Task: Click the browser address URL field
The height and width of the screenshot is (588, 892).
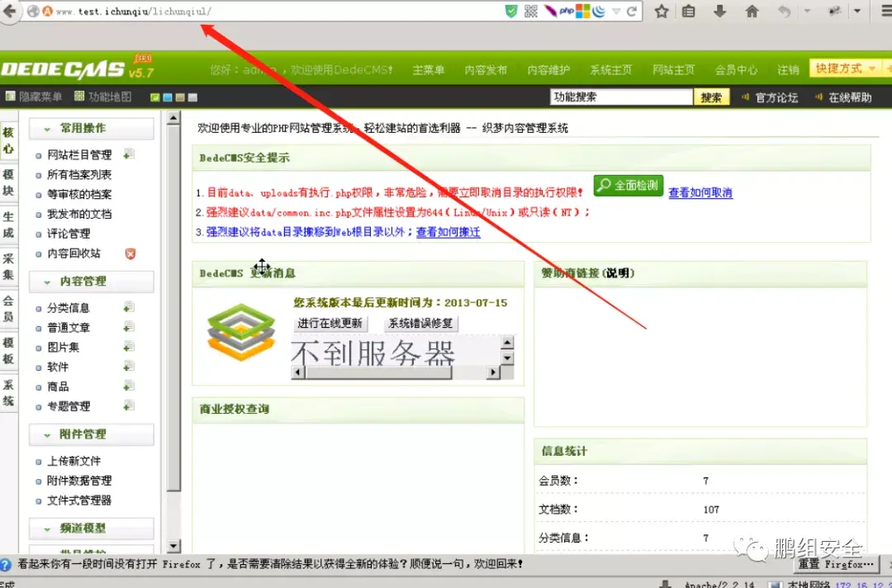Action: [278, 12]
